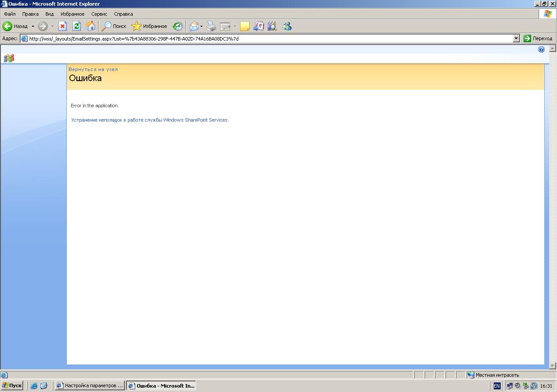Print the page via printer icon

[x=211, y=26]
